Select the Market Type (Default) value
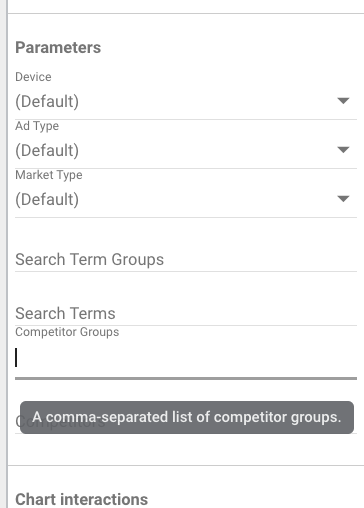Viewport: 364px width, 508px height. [47, 199]
